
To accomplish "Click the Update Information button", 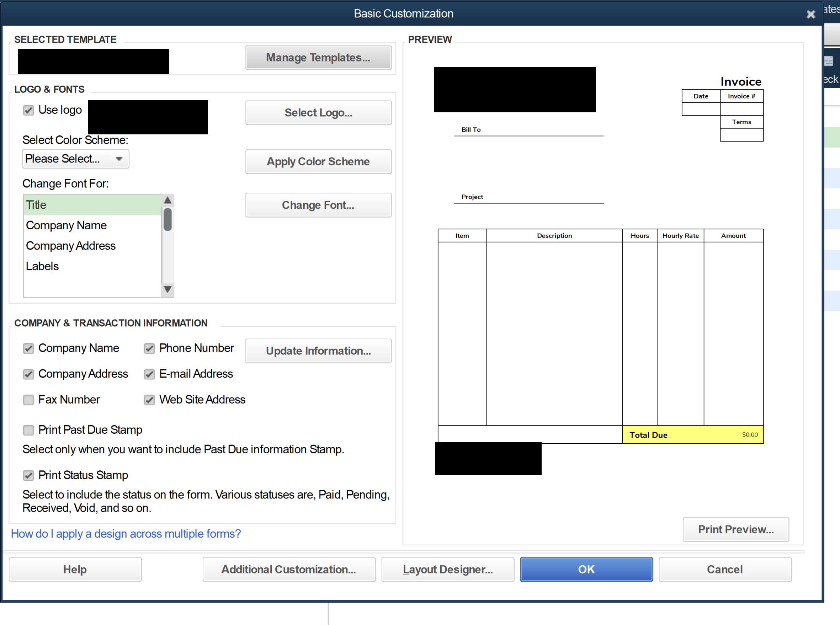I will tap(318, 351).
